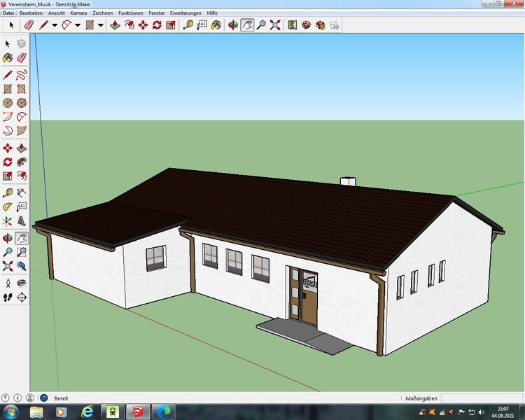Image resolution: width=525 pixels, height=420 pixels.
Task: Expand the shape tool dropdown arrow
Action: click(100, 25)
